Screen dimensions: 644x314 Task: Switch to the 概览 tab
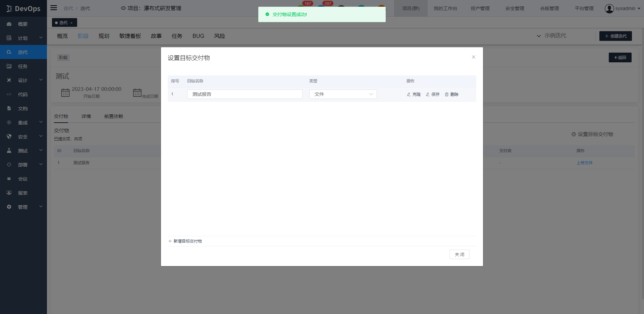coord(62,36)
